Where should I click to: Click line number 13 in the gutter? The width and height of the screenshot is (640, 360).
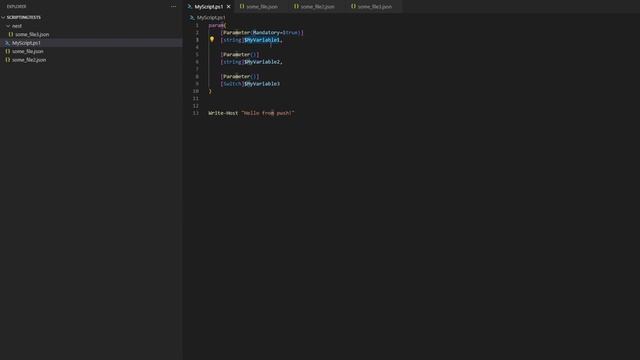click(x=196, y=113)
